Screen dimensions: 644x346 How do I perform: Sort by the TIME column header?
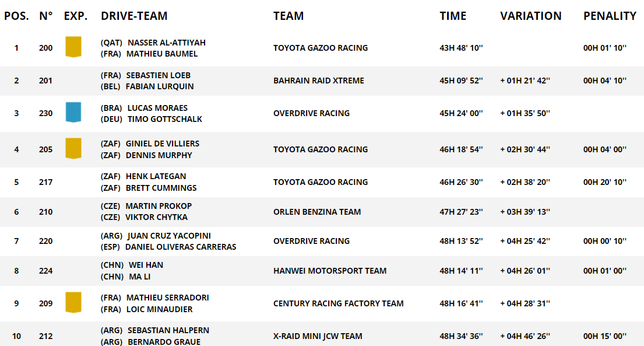pyautogui.click(x=453, y=16)
